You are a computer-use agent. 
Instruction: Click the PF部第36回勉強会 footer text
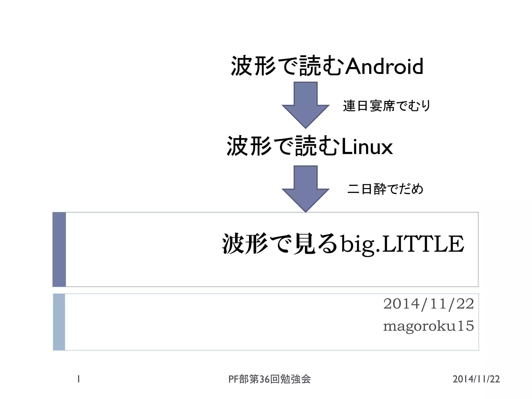click(269, 379)
